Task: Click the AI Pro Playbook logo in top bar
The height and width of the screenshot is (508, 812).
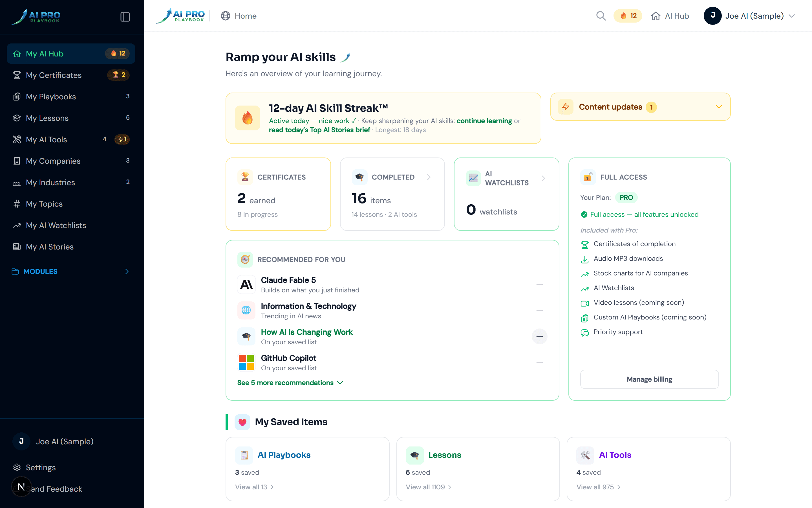Action: pyautogui.click(x=181, y=16)
